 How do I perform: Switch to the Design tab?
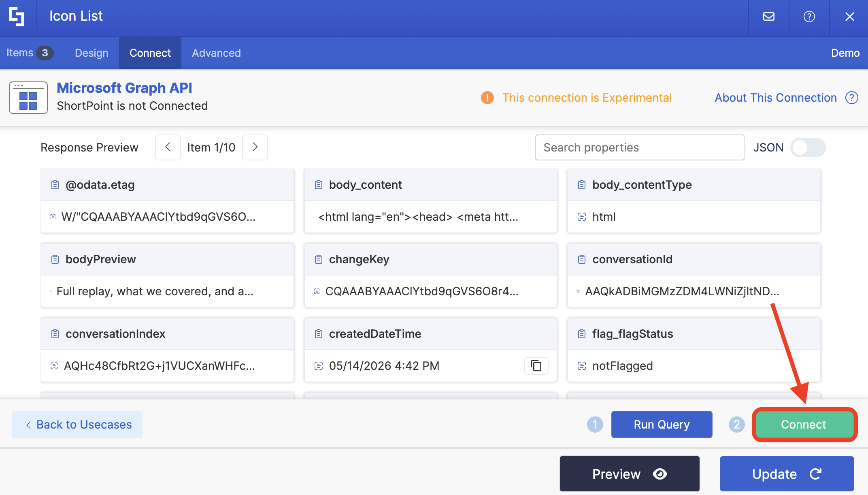(x=91, y=53)
